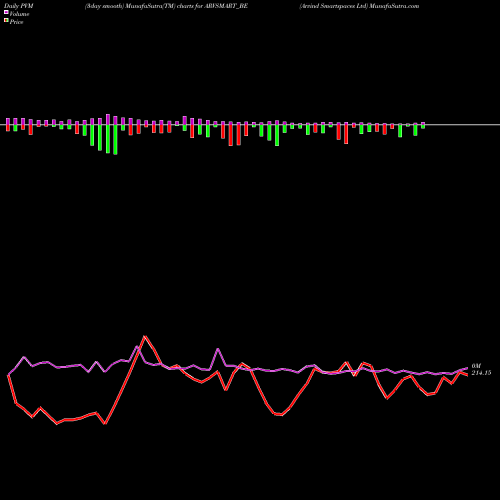The image size is (500, 500).
Task: Select the 'Price' legend label
Action: point(16,22)
